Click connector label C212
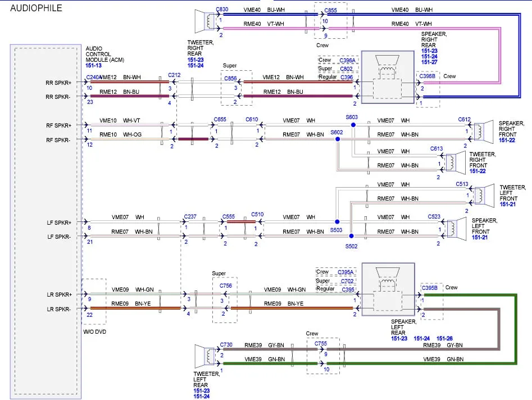Image resolution: width=532 pixels, height=400 pixels. click(x=174, y=75)
